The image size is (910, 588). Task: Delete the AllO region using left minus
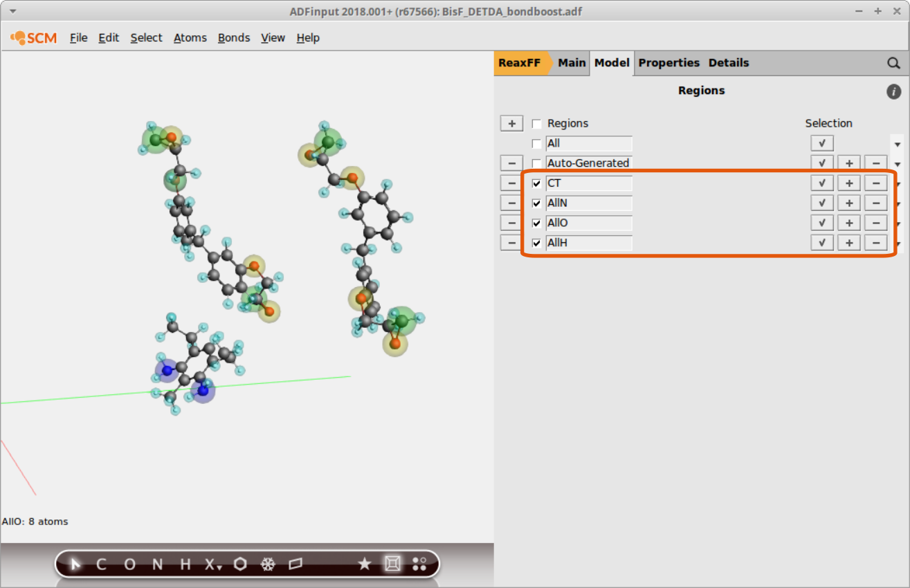point(511,223)
